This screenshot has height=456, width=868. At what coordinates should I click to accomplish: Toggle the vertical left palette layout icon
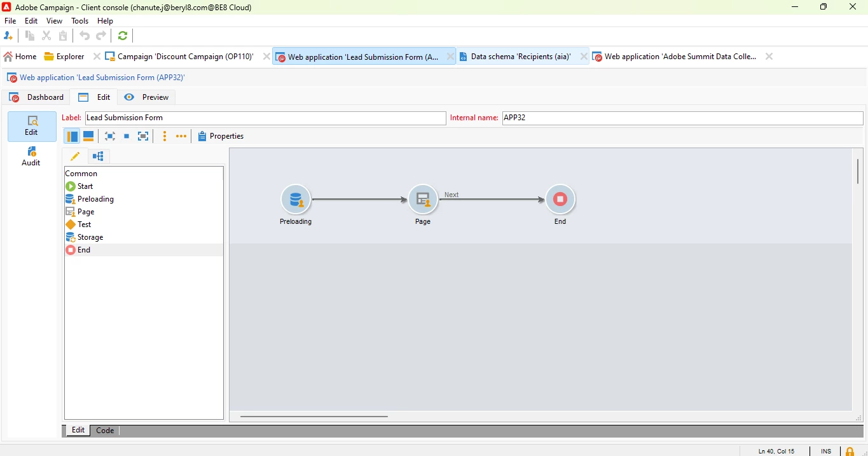72,137
